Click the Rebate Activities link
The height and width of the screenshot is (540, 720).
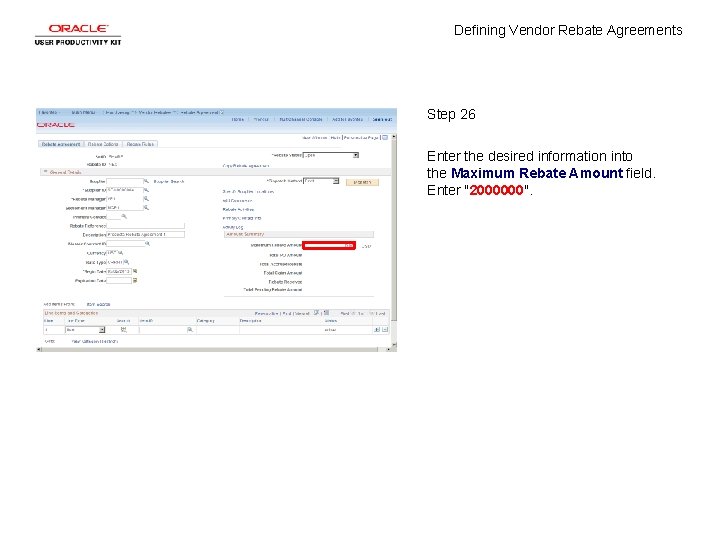[x=238, y=209]
